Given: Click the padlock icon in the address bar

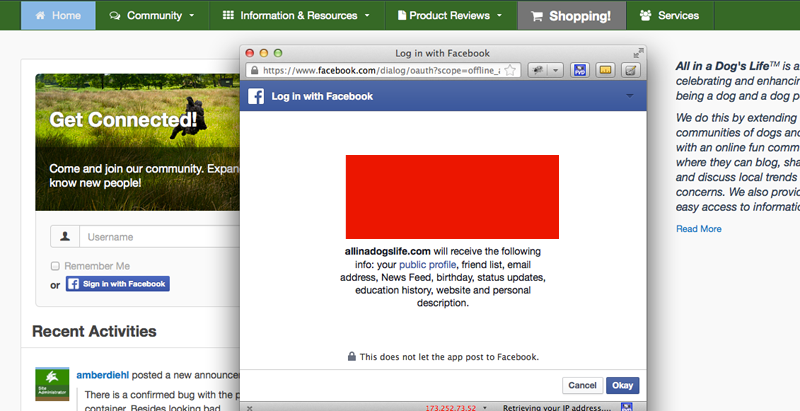Looking at the screenshot, I should [254, 70].
